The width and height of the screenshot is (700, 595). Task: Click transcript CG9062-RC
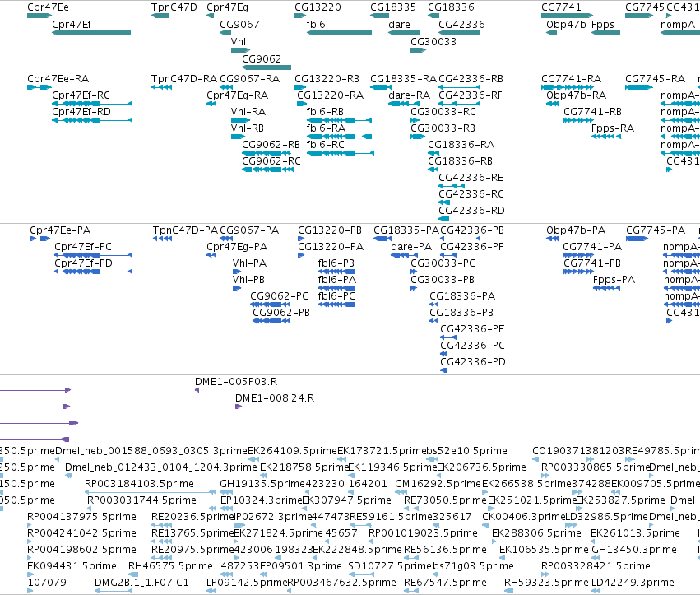[x=271, y=161]
